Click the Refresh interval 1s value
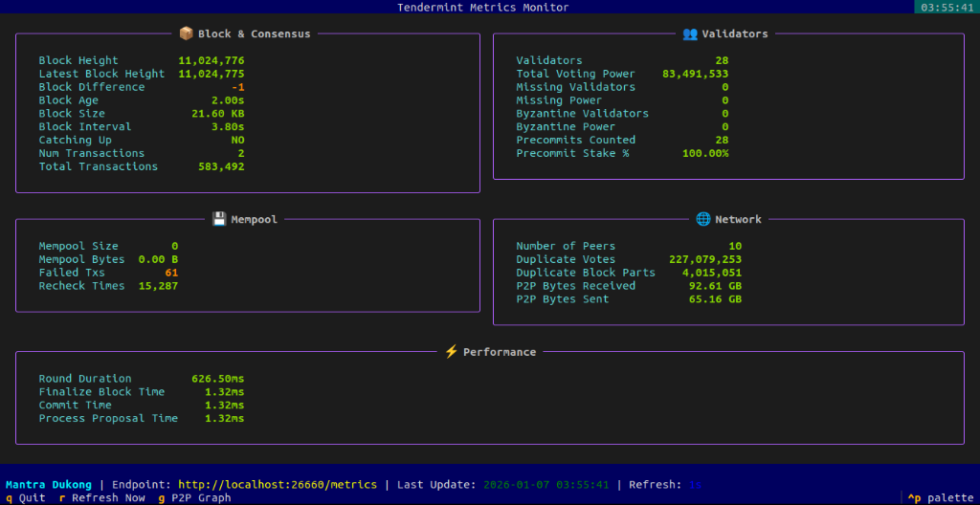This screenshot has height=505, width=980. (695, 484)
